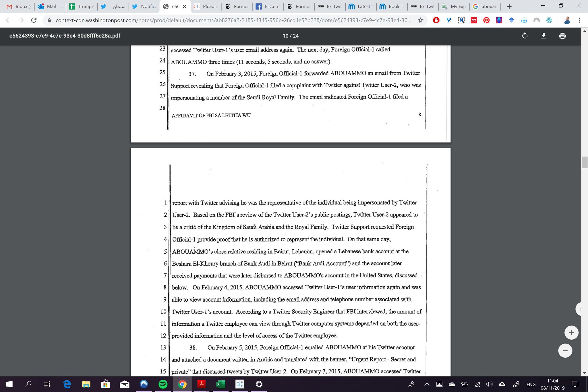This screenshot has height=392, width=588.
Task: Toggle the volume speaker icon in tray
Action: coord(489,384)
